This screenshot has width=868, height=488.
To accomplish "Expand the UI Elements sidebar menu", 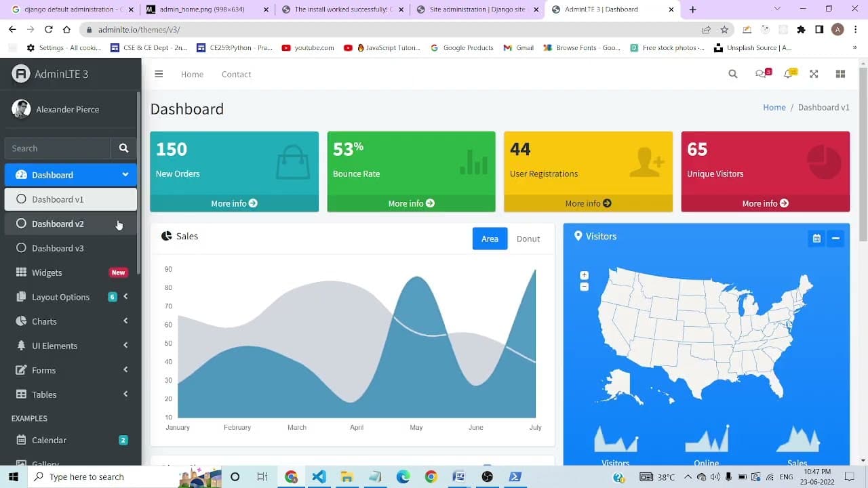I will [x=71, y=346].
